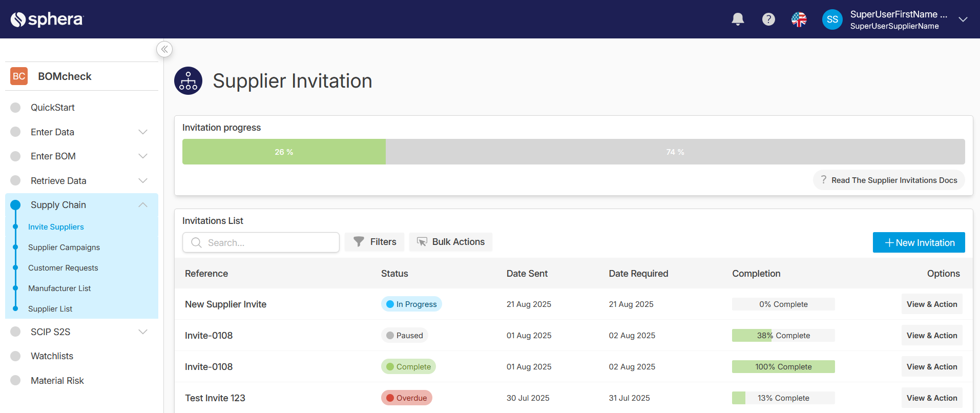Click the help question mark icon
Screen dimensions: 980x413
768,19
